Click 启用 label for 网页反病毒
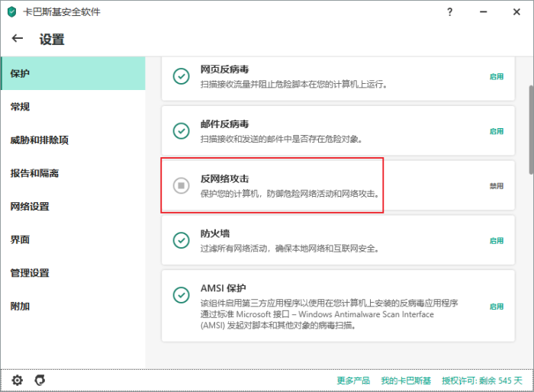 point(497,76)
